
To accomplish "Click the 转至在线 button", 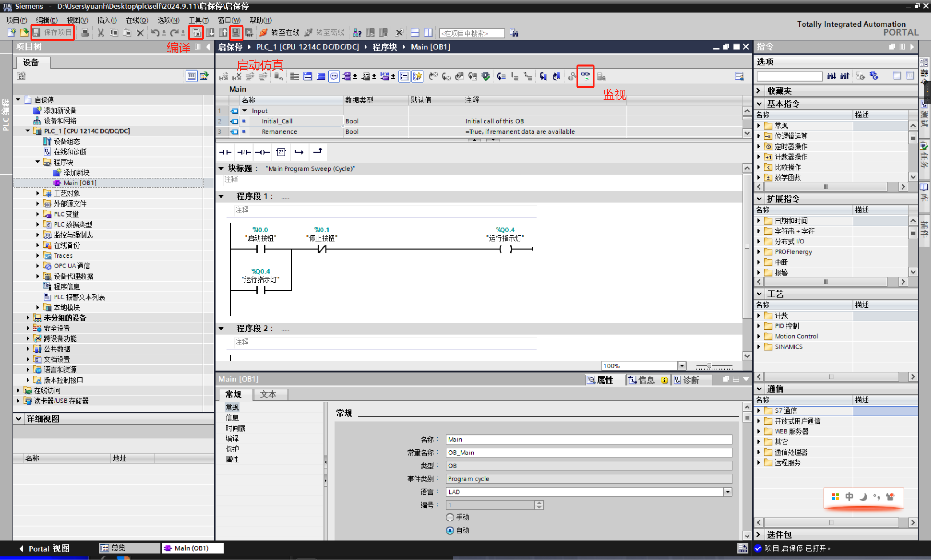I will pyautogui.click(x=280, y=33).
